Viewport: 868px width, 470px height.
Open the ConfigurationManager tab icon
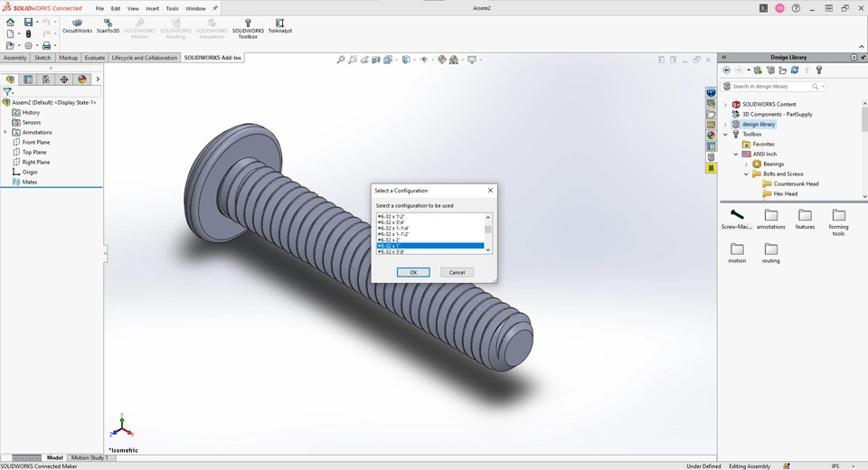(x=46, y=80)
